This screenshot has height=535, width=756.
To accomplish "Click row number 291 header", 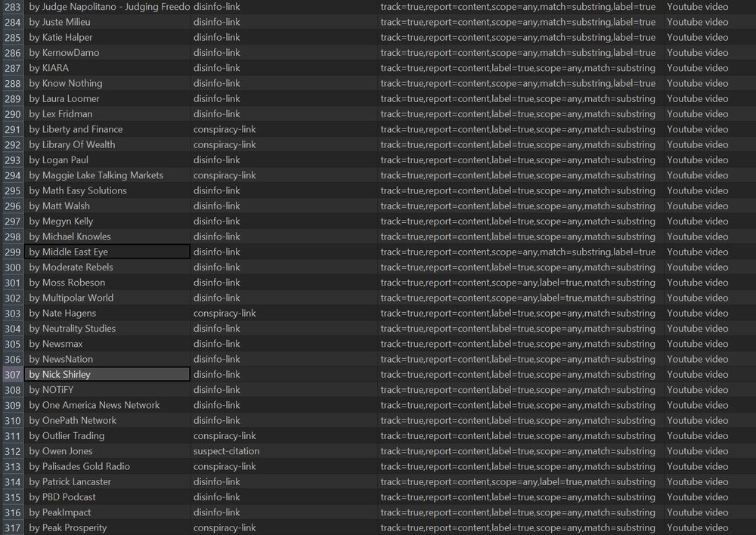I will (x=13, y=129).
